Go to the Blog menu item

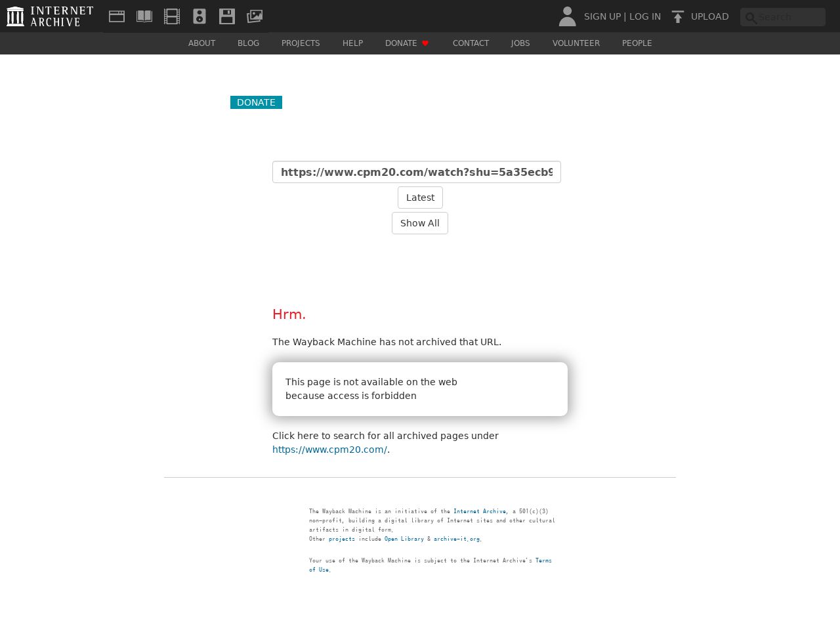(248, 43)
